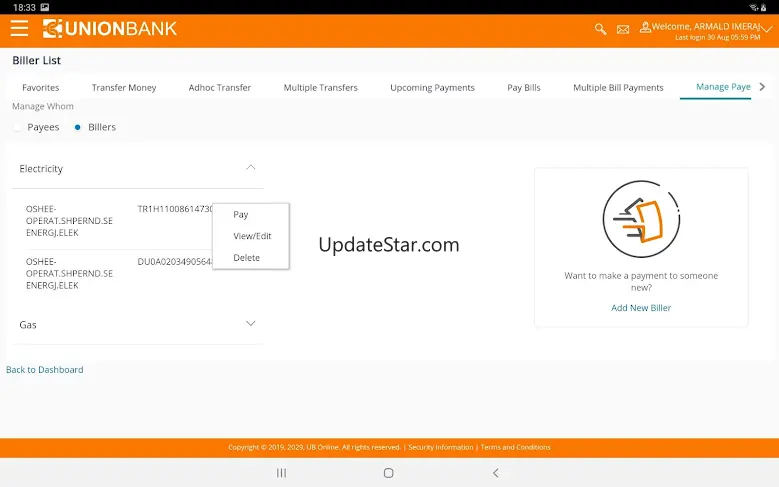Viewport: 779px width, 487px height.
Task: Choose Pay from the context menu
Action: pyautogui.click(x=240, y=215)
